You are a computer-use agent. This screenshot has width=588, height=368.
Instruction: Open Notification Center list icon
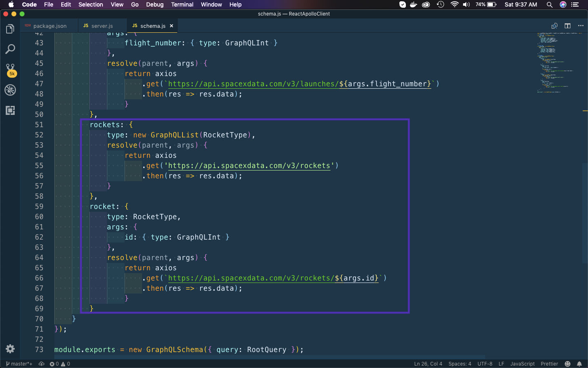pyautogui.click(x=575, y=4)
